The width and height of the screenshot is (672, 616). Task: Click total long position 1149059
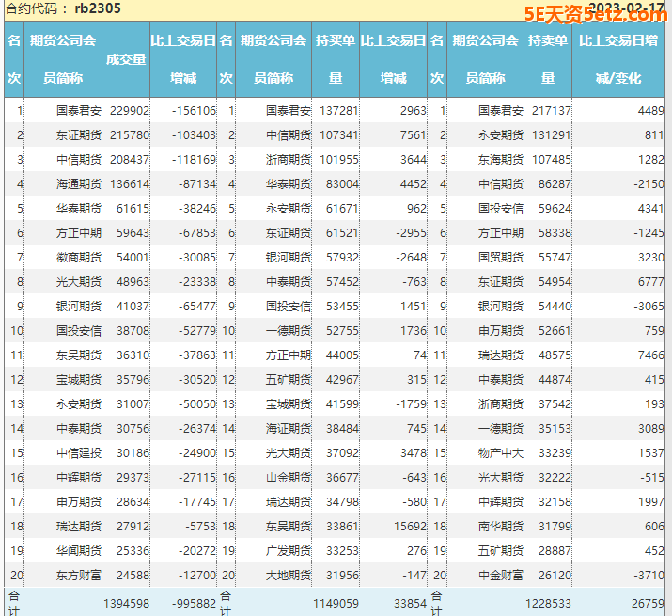336,604
